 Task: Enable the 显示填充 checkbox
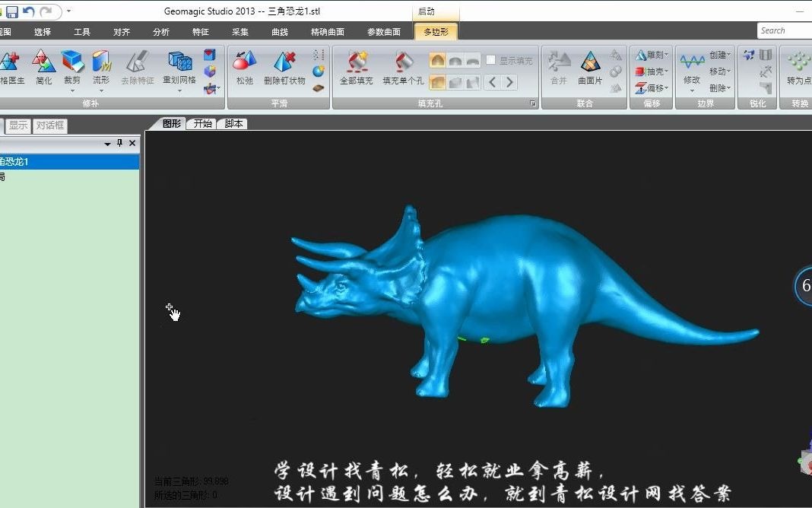tap(490, 60)
